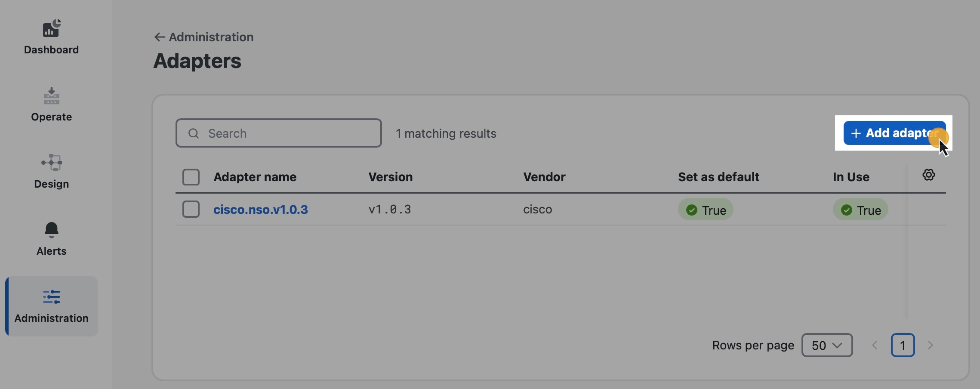This screenshot has width=980, height=389.
Task: Open the Design workflow icon
Action: [x=52, y=163]
